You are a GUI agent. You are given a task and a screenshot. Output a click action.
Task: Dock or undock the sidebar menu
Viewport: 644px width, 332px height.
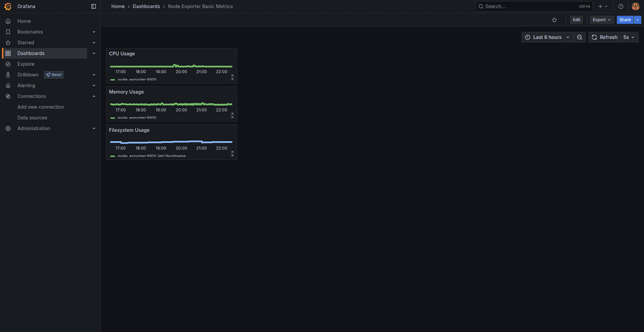pos(93,7)
